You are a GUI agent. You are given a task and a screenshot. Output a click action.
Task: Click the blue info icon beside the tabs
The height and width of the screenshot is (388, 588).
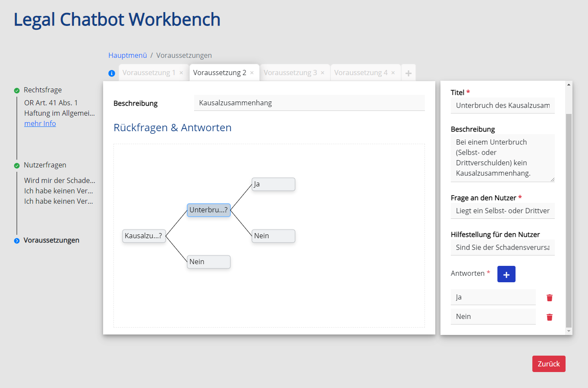112,73
